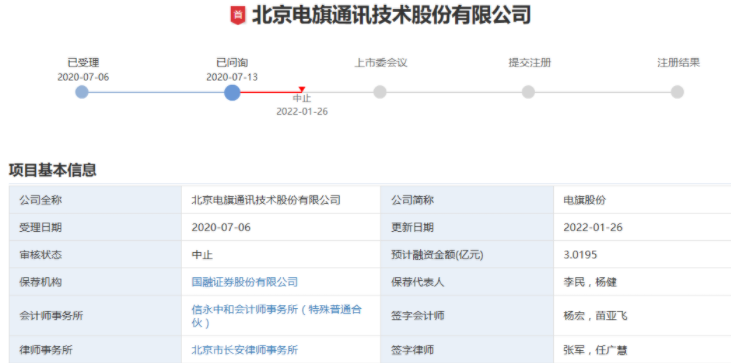This screenshot has width=731, height=363.
Task: Click the 签字律师 label cell
Action: coord(467,350)
